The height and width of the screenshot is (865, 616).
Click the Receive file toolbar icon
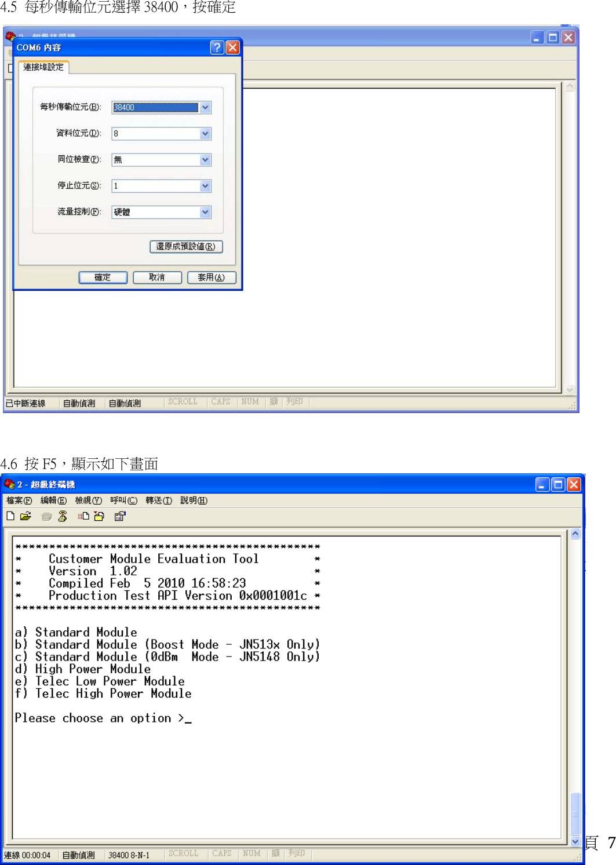pyautogui.click(x=99, y=516)
